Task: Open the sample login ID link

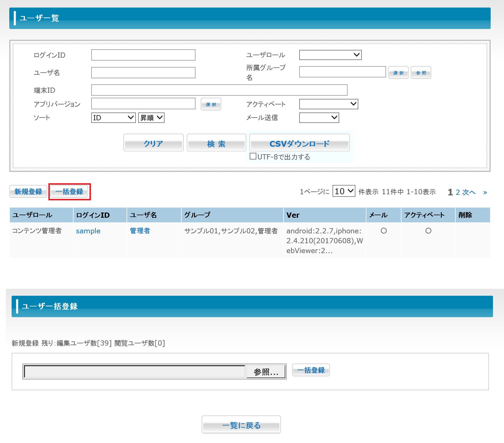Action: [88, 231]
